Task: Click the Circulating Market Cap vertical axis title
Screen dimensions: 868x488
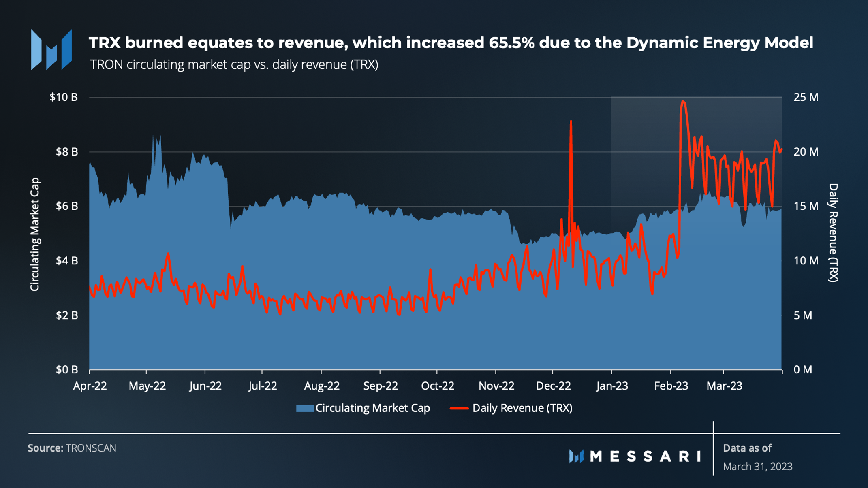Action: (x=35, y=234)
